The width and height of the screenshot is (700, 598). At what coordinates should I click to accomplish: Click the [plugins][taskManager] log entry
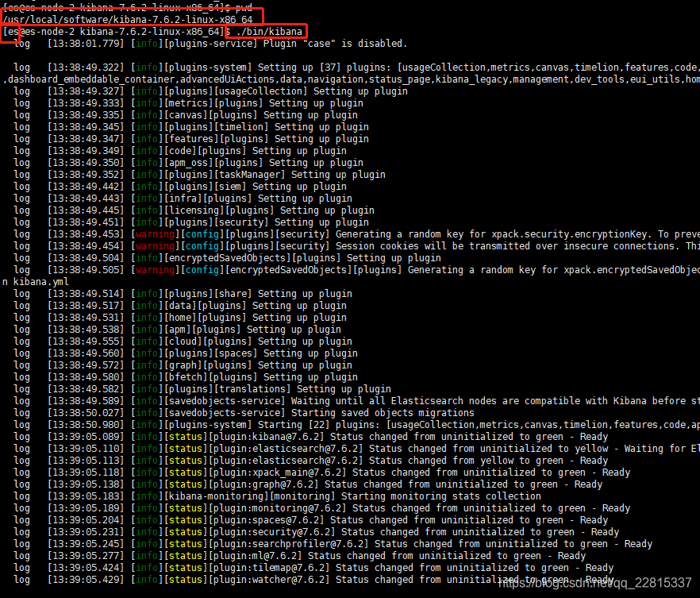click(x=199, y=175)
